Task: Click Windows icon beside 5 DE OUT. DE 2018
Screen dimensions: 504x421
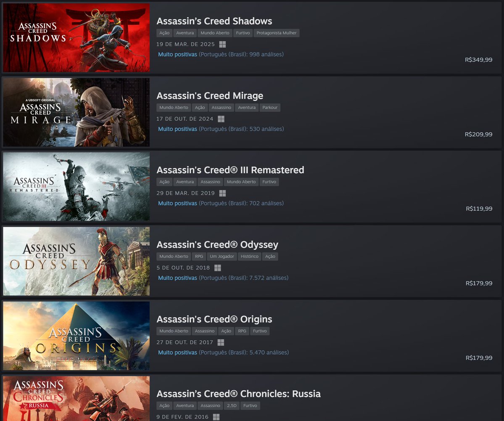Action: tap(218, 268)
